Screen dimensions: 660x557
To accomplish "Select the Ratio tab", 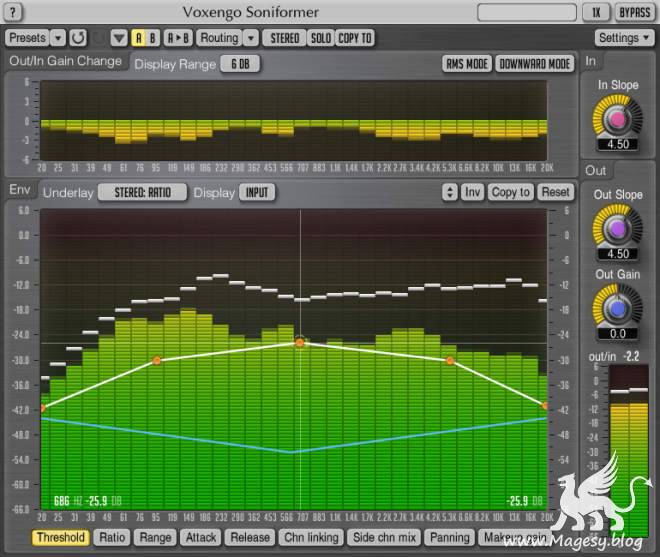I will pos(112,537).
